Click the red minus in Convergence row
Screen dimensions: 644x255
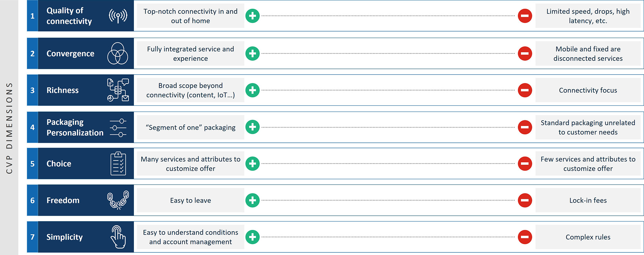[x=525, y=53]
